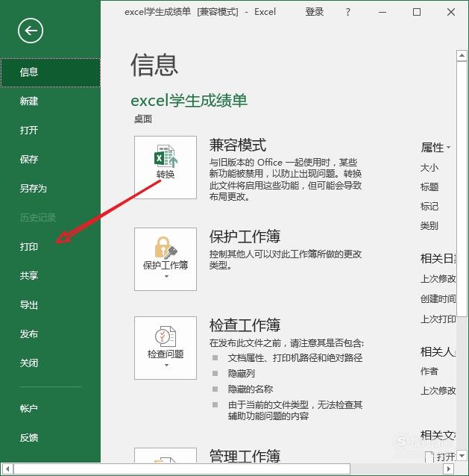The image size is (469, 476).
Task: Click the 隐藏的名称 list item
Action: [251, 389]
